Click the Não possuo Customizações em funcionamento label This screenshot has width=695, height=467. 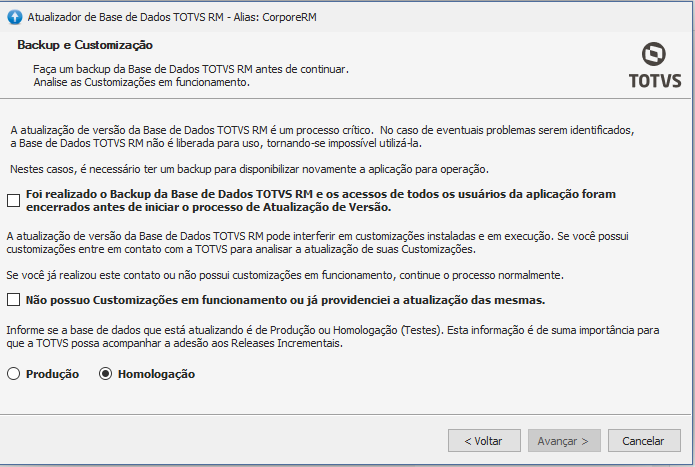pyautogui.click(x=285, y=300)
